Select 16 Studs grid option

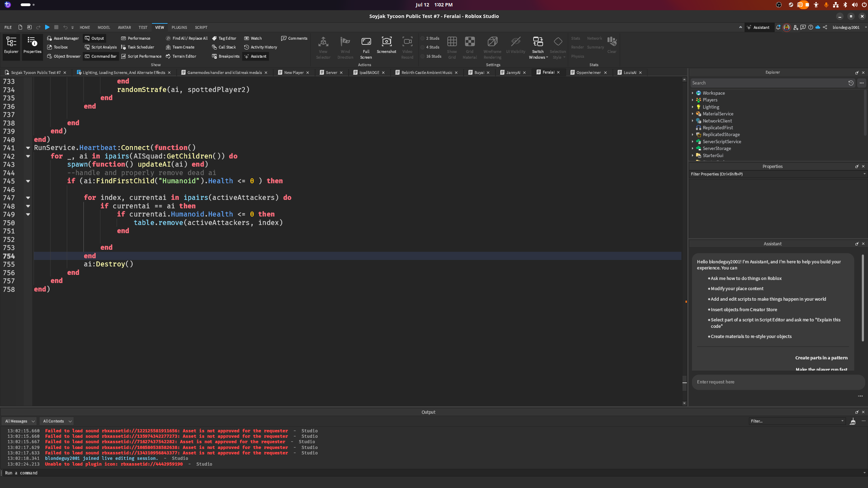[x=431, y=56]
